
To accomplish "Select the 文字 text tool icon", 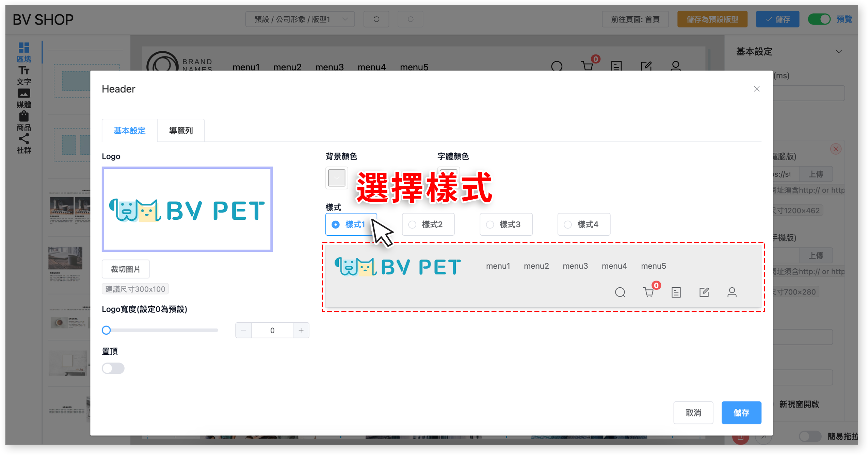I will tap(23, 75).
